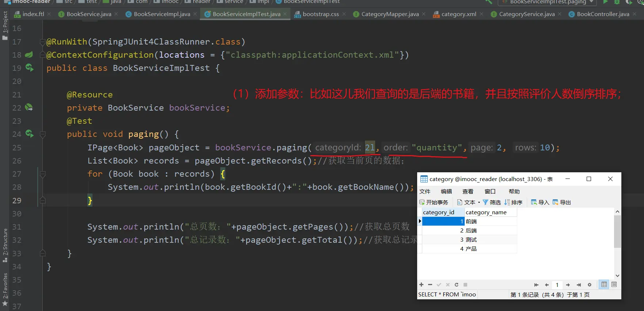Click the run test icon beside paging method
The height and width of the screenshot is (311, 644).
[x=29, y=134]
